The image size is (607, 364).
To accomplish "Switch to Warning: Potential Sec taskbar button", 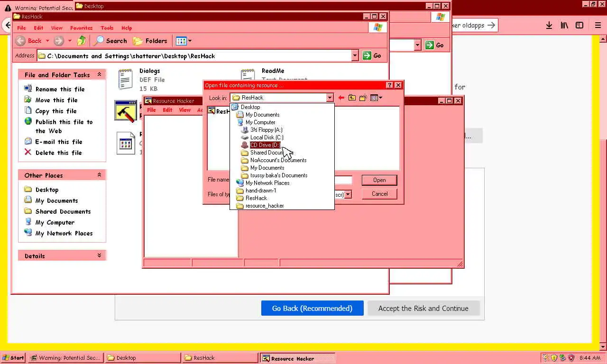I will click(x=65, y=358).
